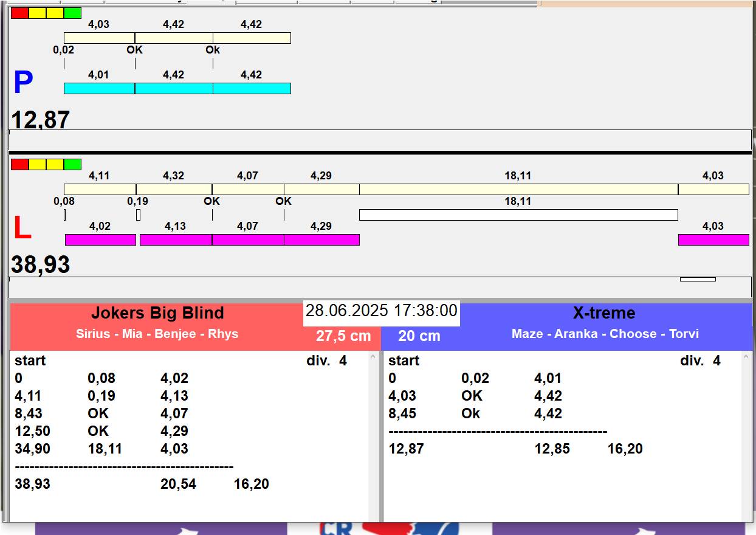Click the 27,5 cm jump height label
Screen dimensions: 756x535
(x=343, y=336)
